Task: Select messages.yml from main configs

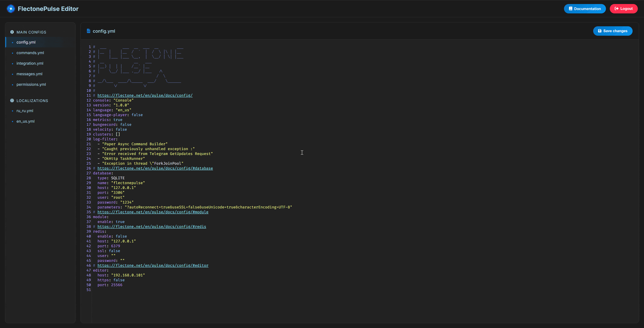Action: 29,74
